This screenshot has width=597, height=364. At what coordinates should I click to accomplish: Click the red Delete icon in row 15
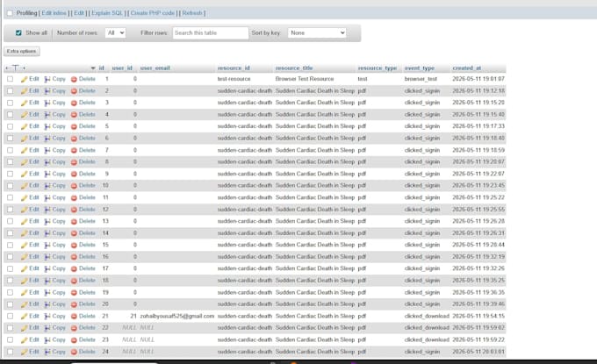[74, 245]
